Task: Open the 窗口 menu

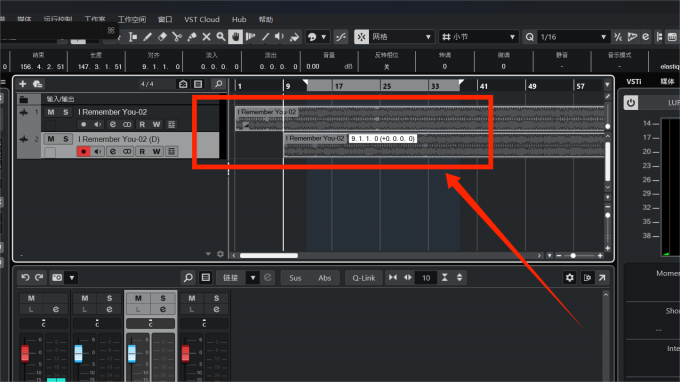Action: tap(165, 20)
